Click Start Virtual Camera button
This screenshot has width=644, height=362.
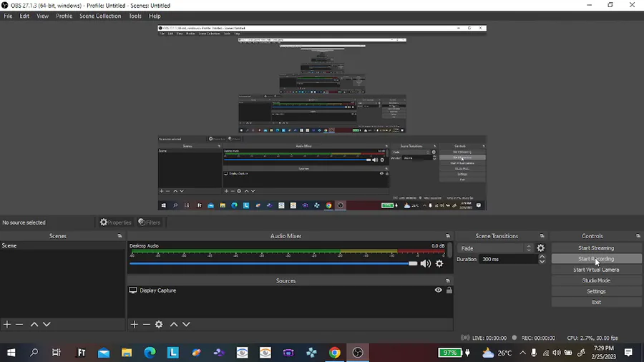[596, 270]
